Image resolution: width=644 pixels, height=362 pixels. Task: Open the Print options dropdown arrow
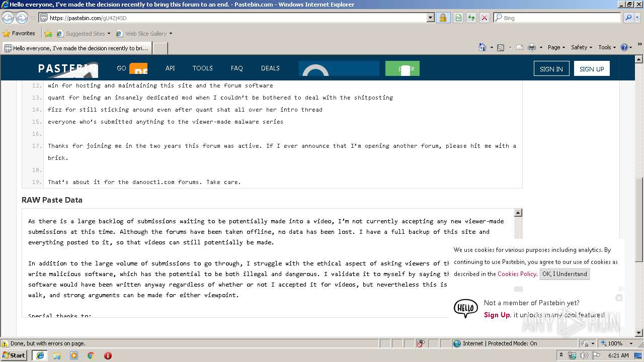coord(541,47)
